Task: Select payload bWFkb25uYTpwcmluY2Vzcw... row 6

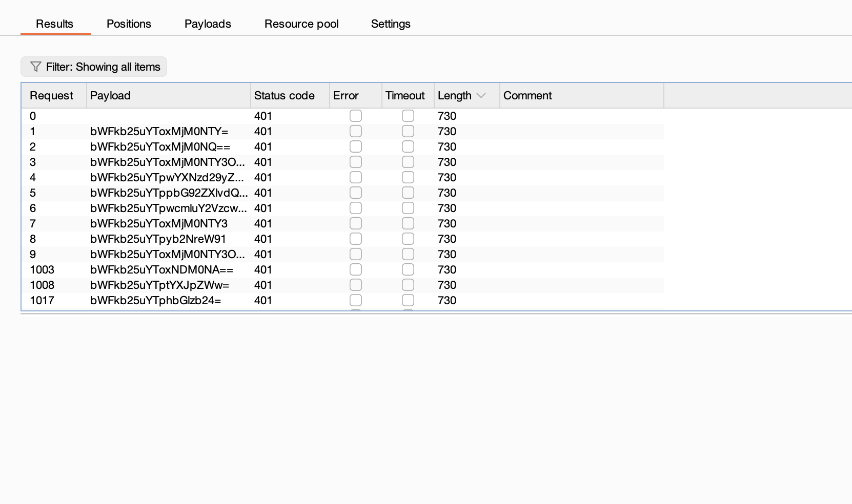Action: pos(169,208)
